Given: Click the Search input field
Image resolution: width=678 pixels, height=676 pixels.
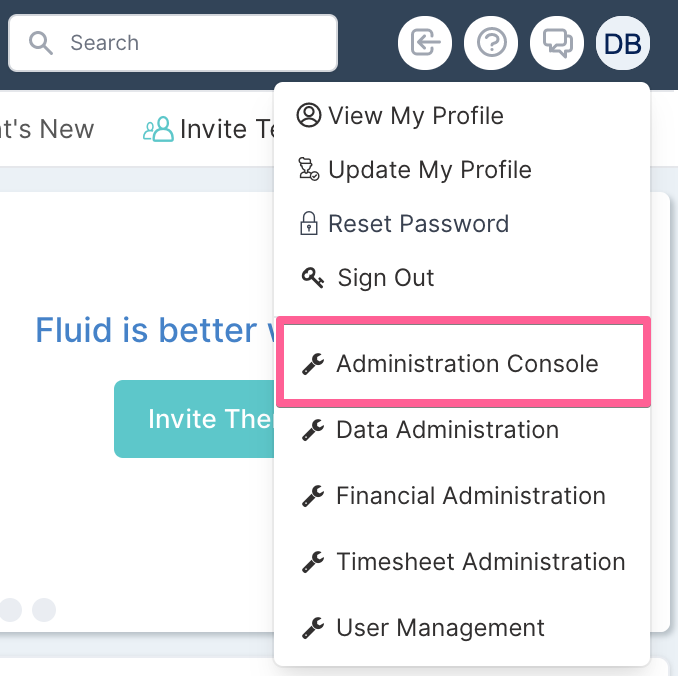Looking at the screenshot, I should point(173,43).
